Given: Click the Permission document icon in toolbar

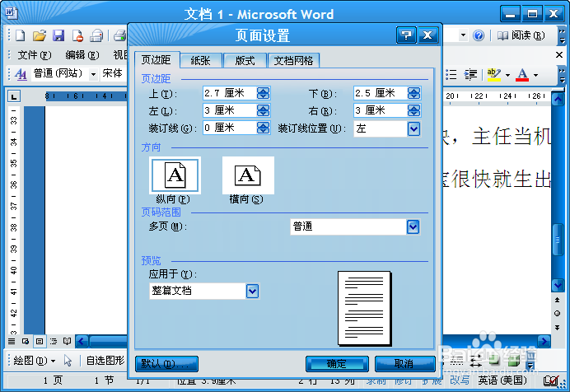Looking at the screenshot, I should 77,35.
